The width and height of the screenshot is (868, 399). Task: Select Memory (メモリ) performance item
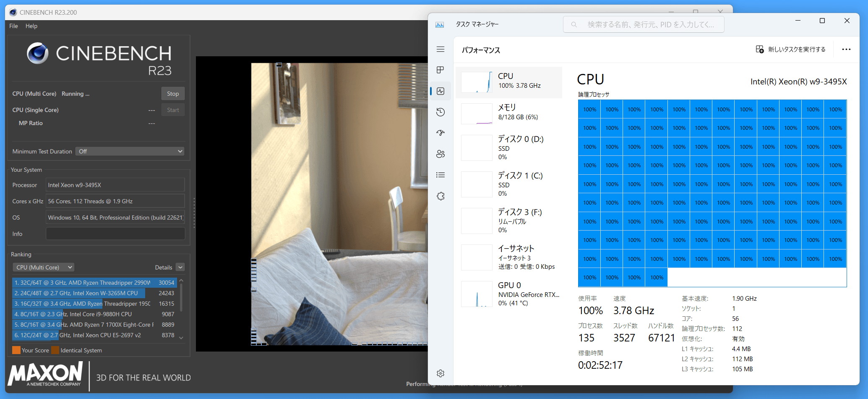509,114
